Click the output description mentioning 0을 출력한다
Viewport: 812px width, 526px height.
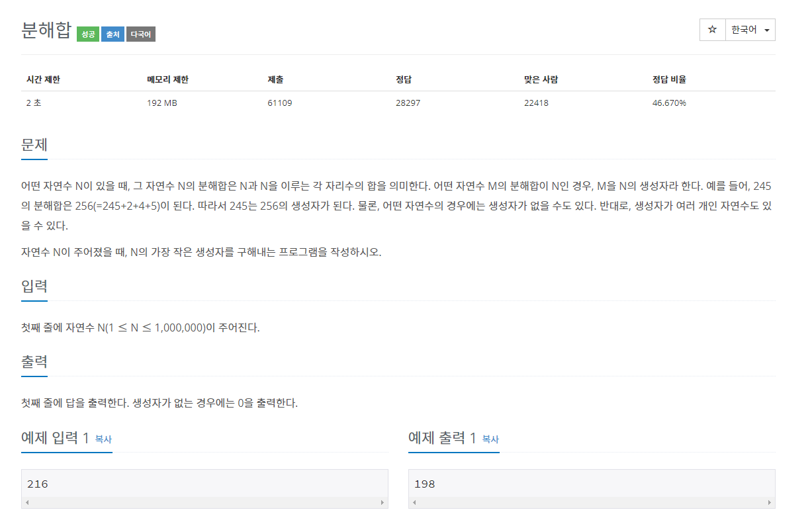click(x=159, y=403)
